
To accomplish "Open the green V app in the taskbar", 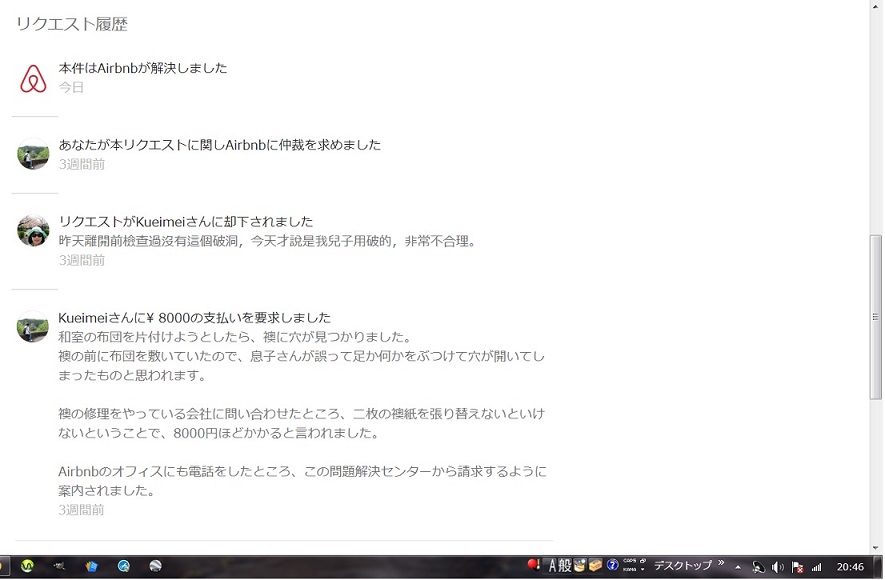I will tap(27, 566).
